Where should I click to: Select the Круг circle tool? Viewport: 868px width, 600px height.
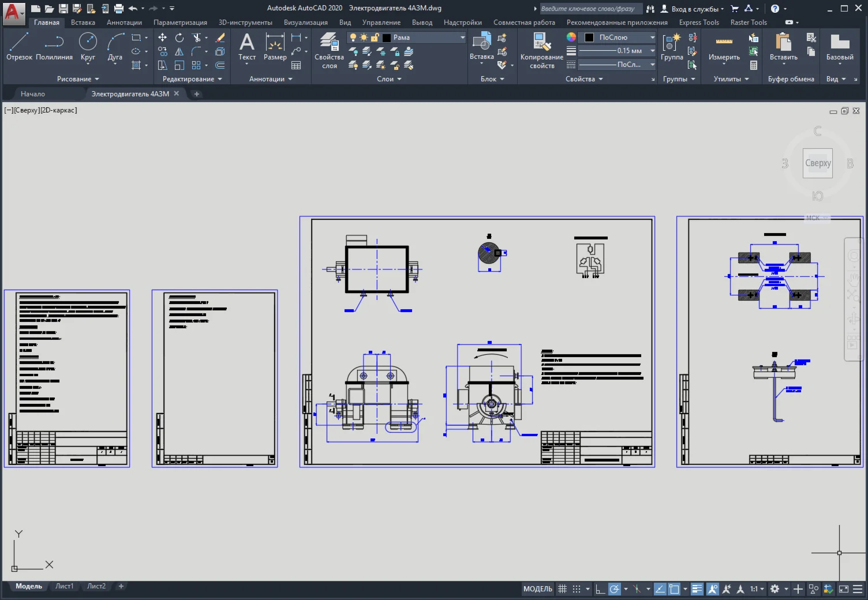point(88,46)
